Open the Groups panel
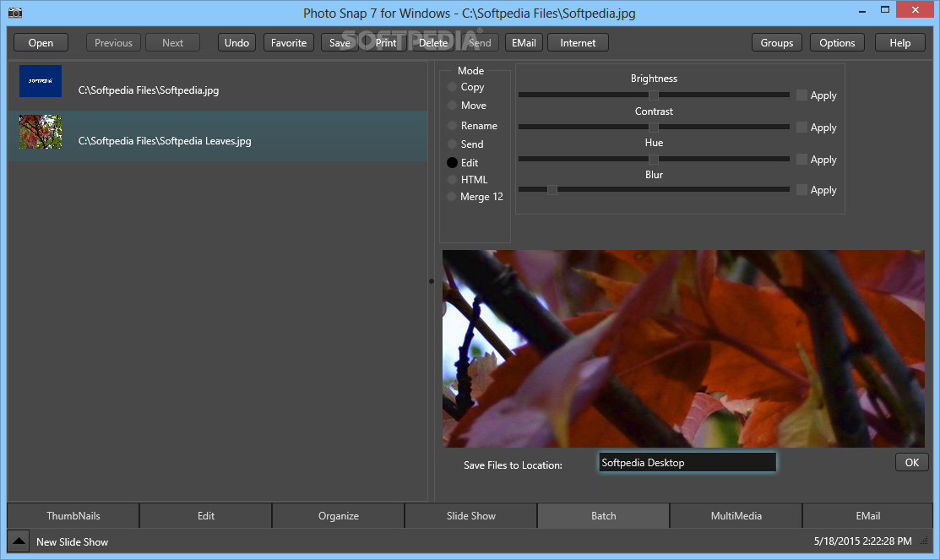Viewport: 940px width, 560px height. click(x=777, y=42)
